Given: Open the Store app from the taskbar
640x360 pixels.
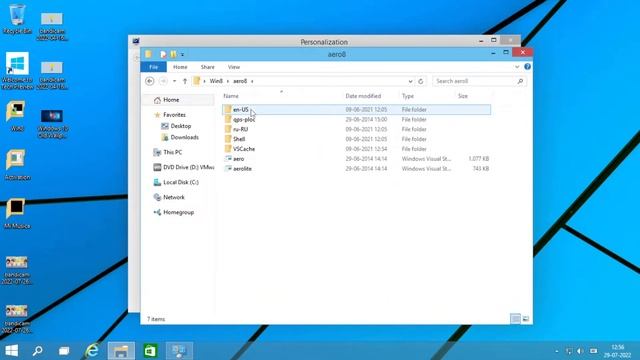Looking at the screenshot, I should (x=150, y=351).
